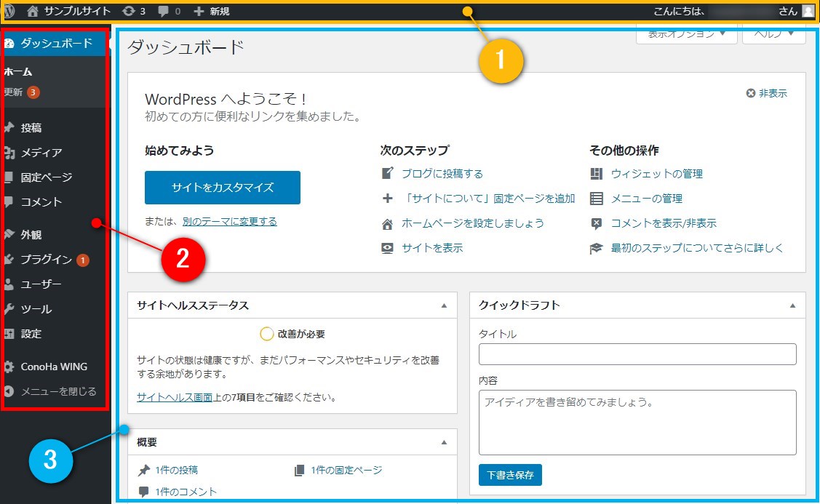Open the comments bubble icon in admin bar

click(164, 11)
